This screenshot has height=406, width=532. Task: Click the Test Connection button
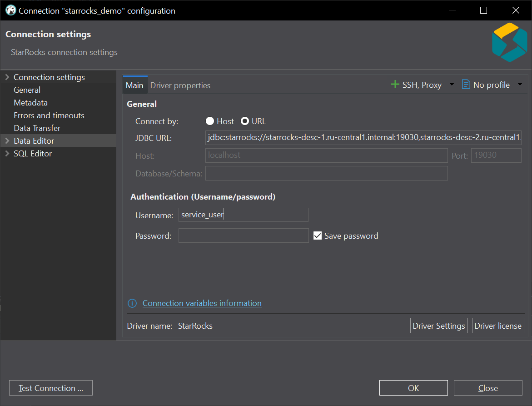coord(50,388)
